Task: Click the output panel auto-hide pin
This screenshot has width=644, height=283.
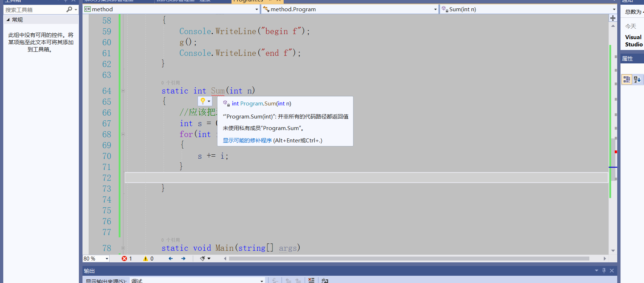Action: 604,270
